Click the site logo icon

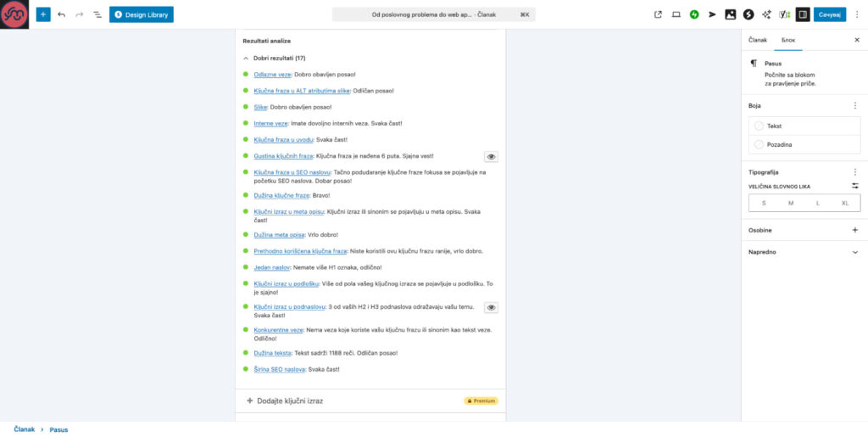click(14, 14)
